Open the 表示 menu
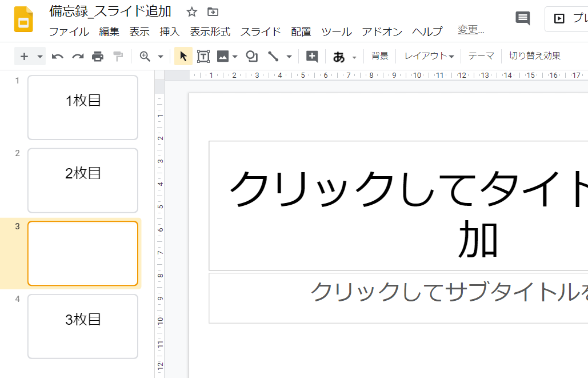Screen dimensions: 588x378 click(139, 32)
